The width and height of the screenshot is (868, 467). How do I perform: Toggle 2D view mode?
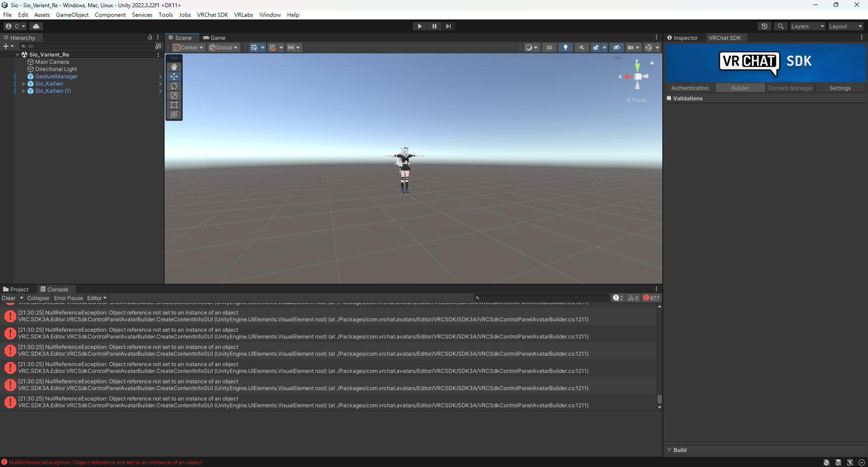[x=549, y=48]
